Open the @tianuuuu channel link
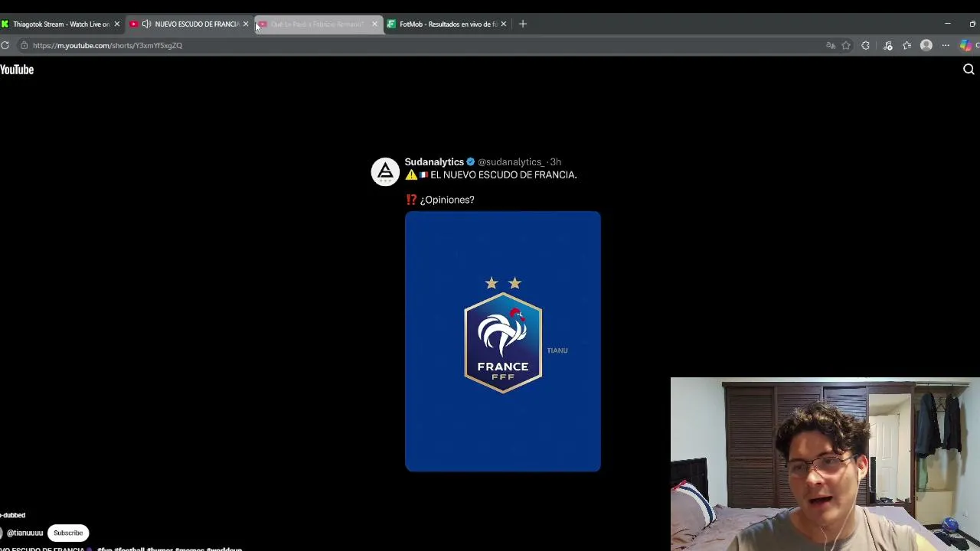980x551 pixels. click(24, 533)
